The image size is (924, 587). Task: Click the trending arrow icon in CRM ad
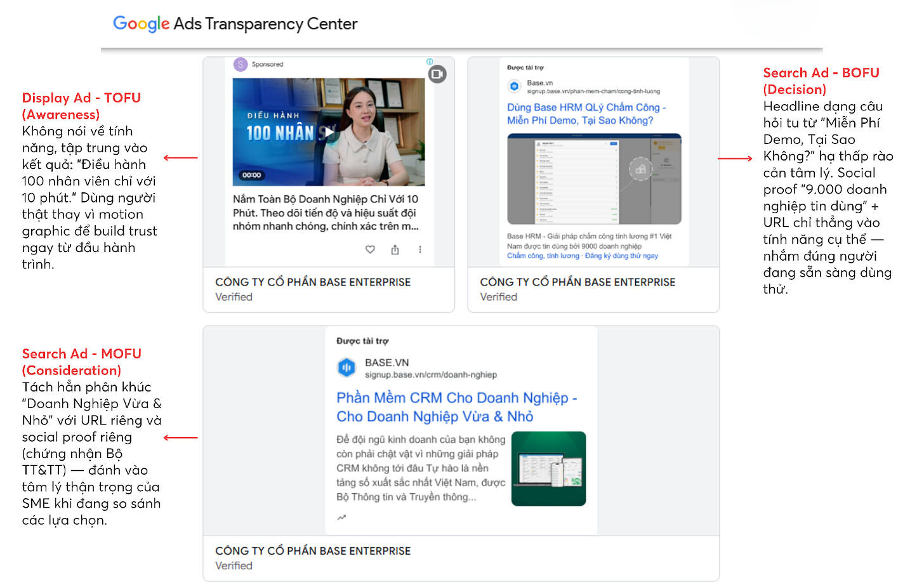tap(341, 518)
